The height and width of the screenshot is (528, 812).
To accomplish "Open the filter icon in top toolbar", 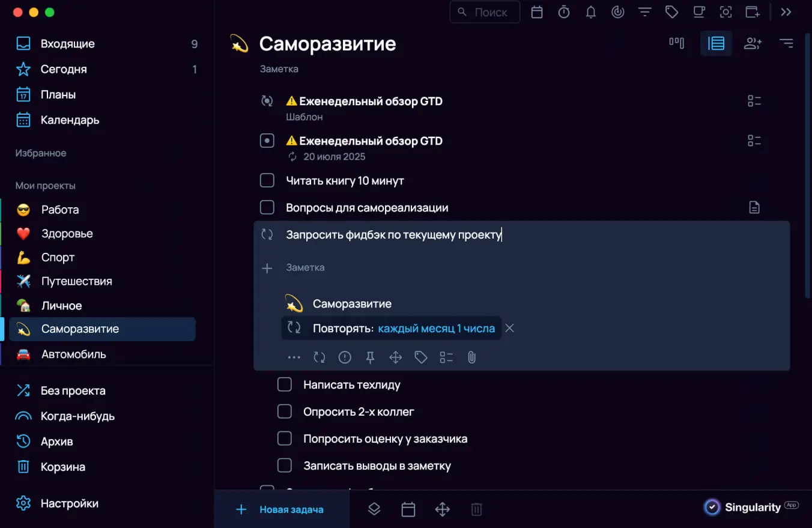I will 645,12.
